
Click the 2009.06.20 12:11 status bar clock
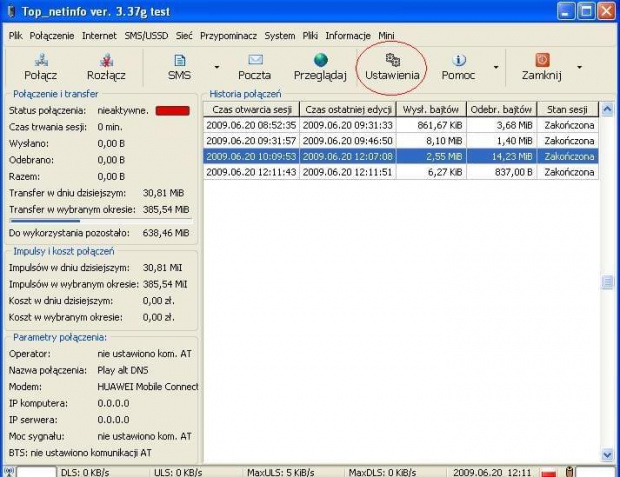tap(492, 473)
